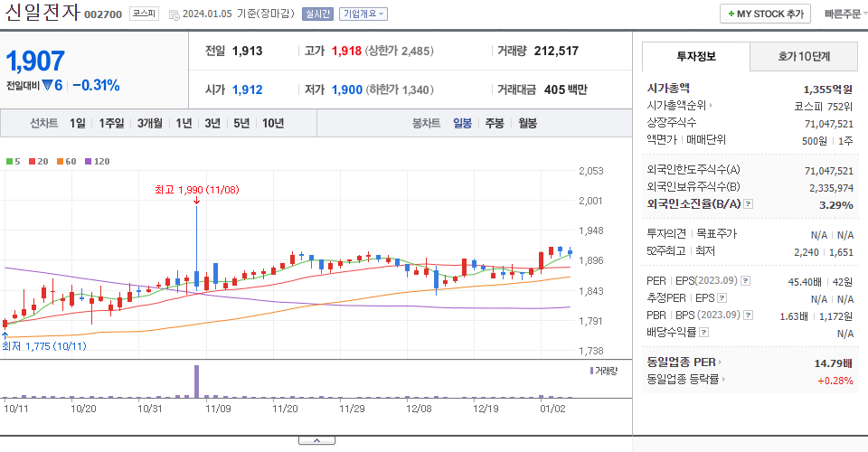
Task: Open the 동일업종 등락률 link
Action: 686,380
